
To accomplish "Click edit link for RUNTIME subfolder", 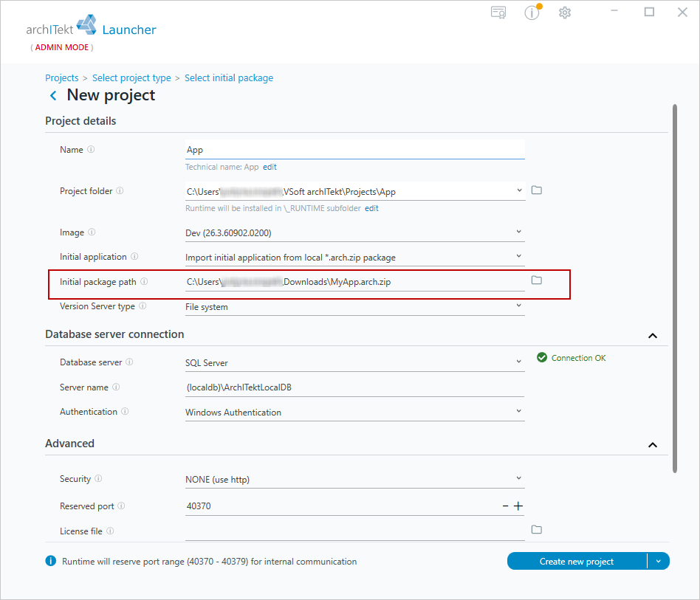I will (x=371, y=208).
